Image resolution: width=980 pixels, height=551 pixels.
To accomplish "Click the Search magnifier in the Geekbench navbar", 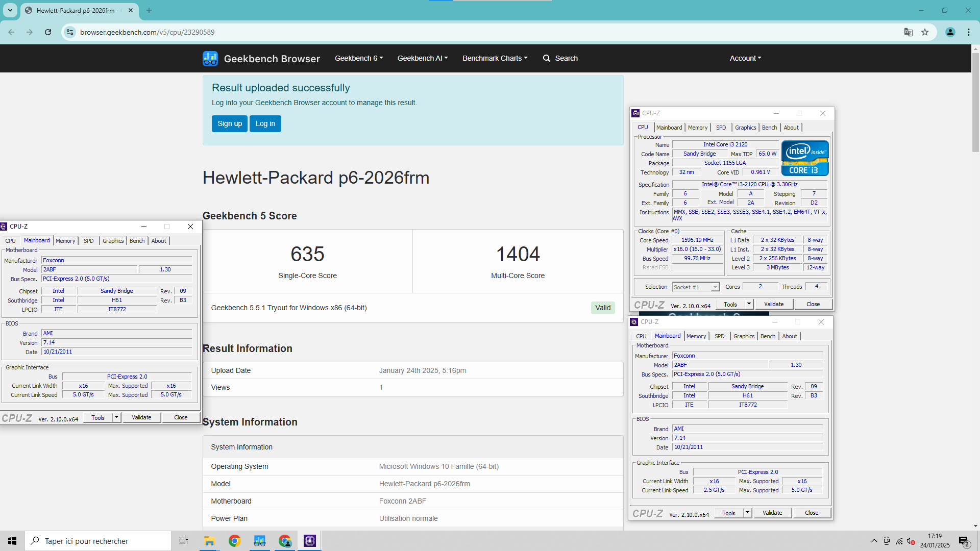I will [547, 58].
